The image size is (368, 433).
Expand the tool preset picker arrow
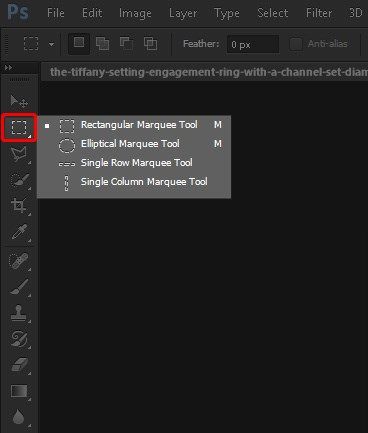51,44
